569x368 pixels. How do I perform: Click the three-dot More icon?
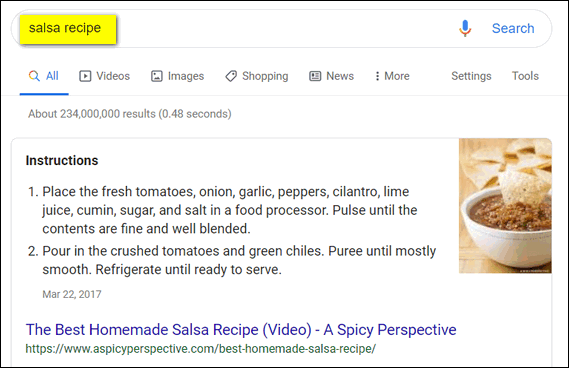click(377, 76)
